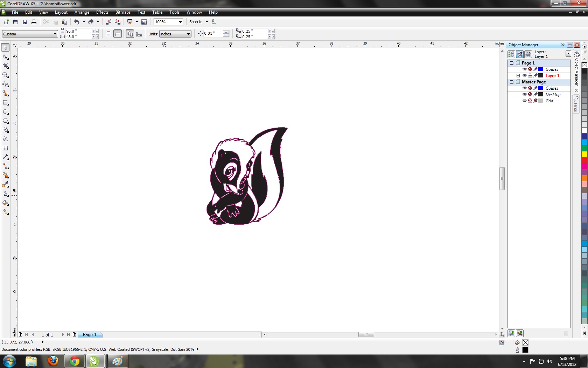Toggle Edit Across Layers button

(x=519, y=54)
